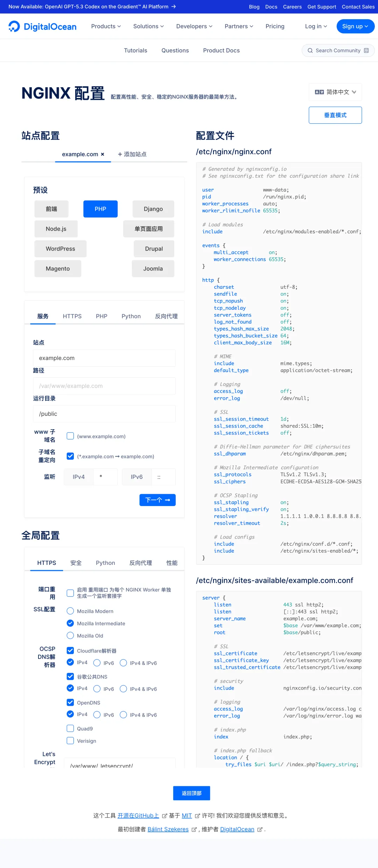Select the Drupal preset
Viewport: 378px width, 868px height.
pyautogui.click(x=154, y=249)
